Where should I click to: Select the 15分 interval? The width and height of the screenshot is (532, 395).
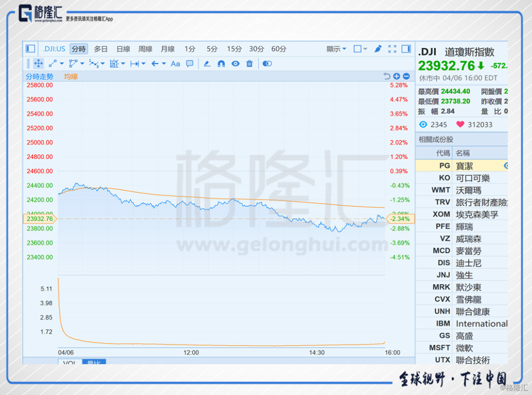coord(234,49)
